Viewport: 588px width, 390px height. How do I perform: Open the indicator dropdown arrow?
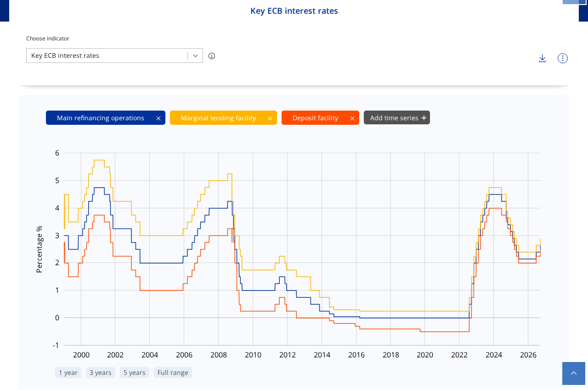tap(195, 56)
